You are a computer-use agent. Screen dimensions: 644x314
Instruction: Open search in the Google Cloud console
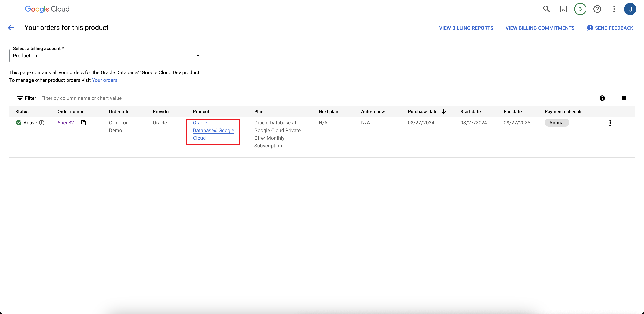coord(546,9)
